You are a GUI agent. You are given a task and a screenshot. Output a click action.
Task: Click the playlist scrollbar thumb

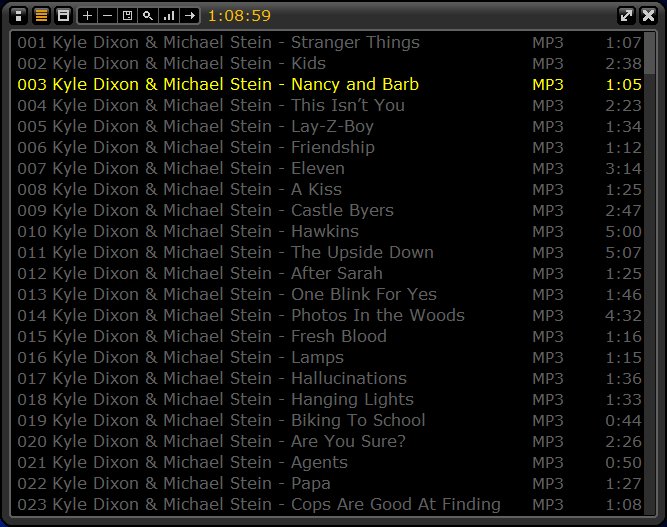[x=649, y=53]
